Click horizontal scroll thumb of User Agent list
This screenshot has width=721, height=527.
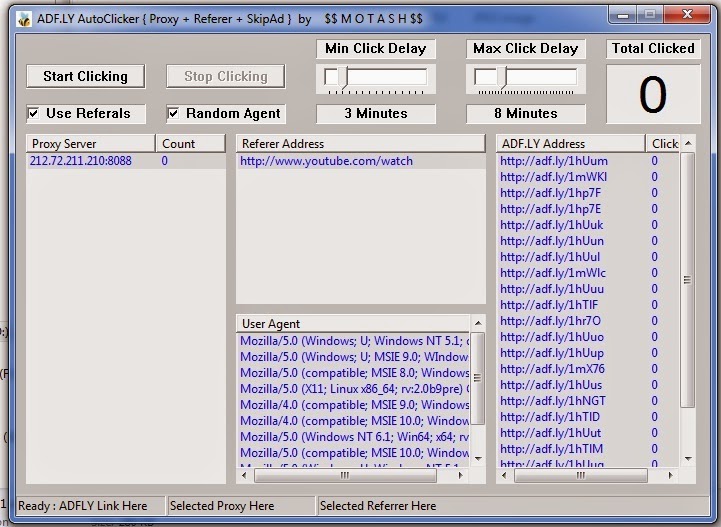point(345,475)
